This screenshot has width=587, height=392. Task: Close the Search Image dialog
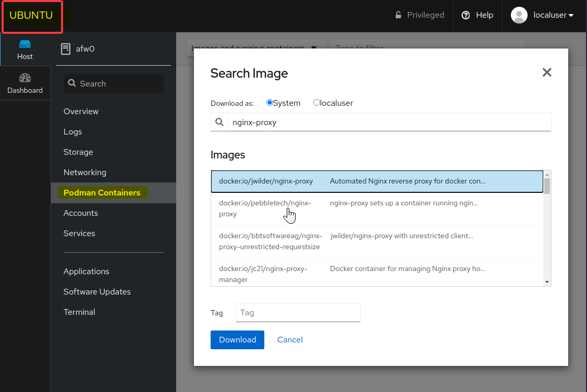tap(546, 72)
